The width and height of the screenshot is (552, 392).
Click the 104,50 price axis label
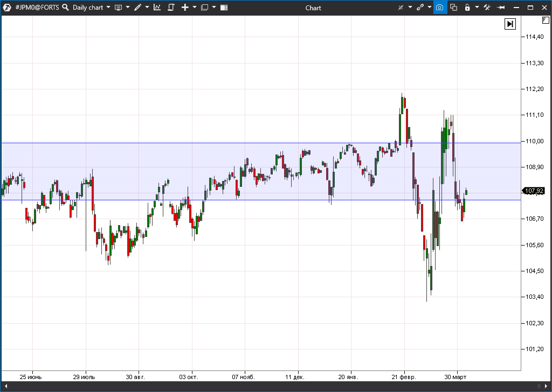point(534,271)
